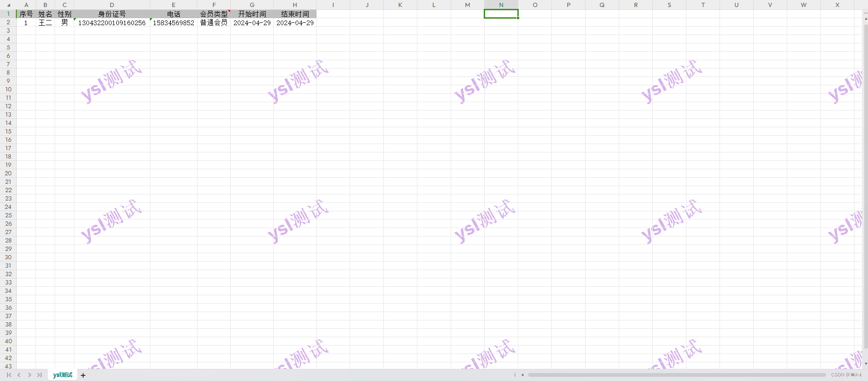
Task: Select the 身份证号 header cell
Action: (112, 14)
